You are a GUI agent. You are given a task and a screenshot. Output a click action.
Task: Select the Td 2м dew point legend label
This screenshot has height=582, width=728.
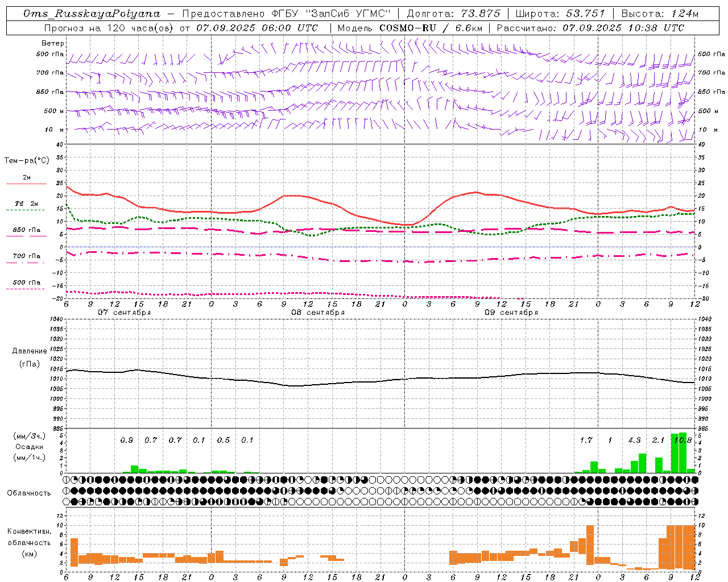pos(27,203)
